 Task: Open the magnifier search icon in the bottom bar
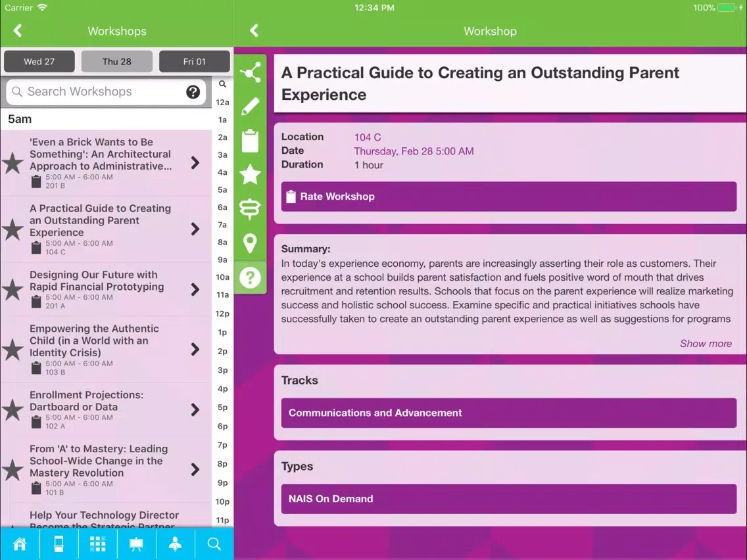click(x=214, y=544)
